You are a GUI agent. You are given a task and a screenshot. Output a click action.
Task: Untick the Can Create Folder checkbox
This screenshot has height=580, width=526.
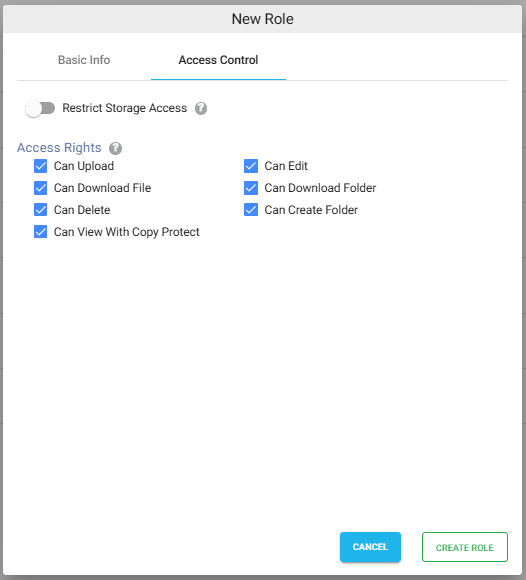(x=251, y=210)
